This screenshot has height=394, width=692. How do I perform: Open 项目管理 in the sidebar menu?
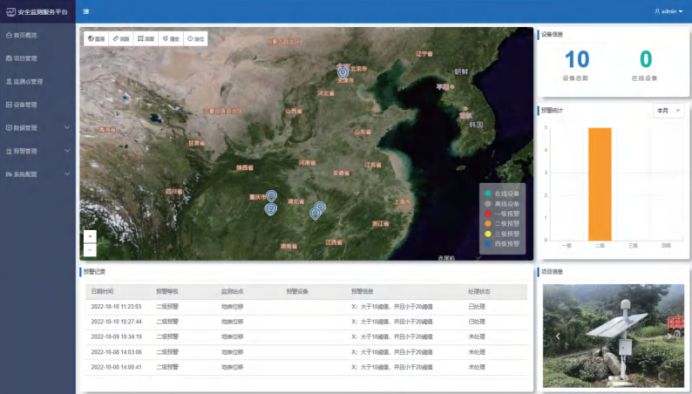(38, 58)
